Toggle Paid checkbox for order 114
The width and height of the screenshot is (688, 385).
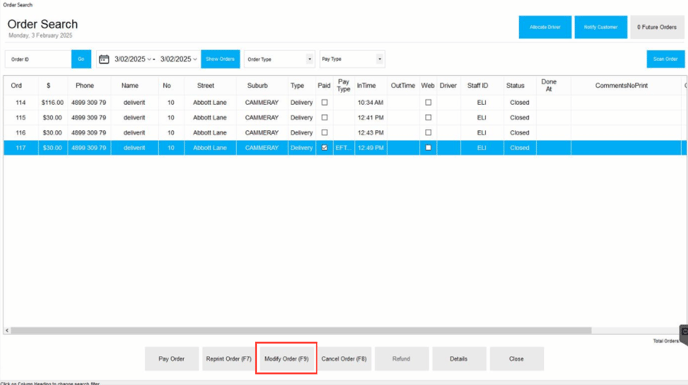pos(324,102)
